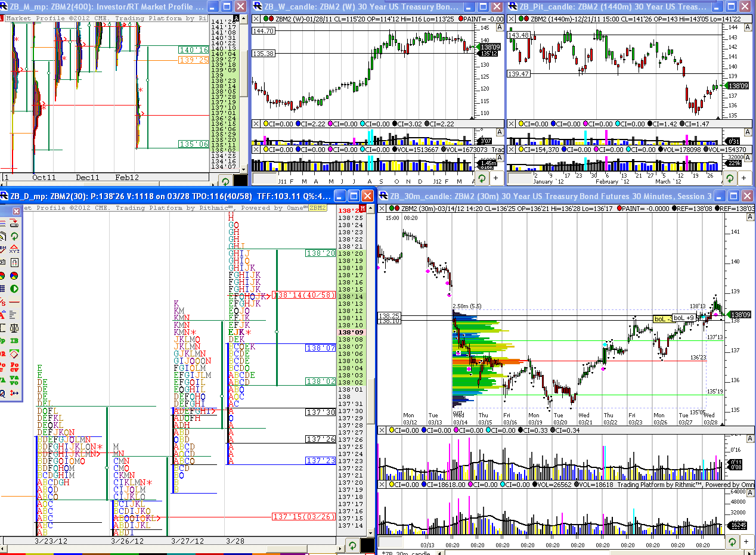Click the A autoscale button on ZB_W price pane
Image resolution: width=756 pixels, height=555 pixels.
(500, 27)
